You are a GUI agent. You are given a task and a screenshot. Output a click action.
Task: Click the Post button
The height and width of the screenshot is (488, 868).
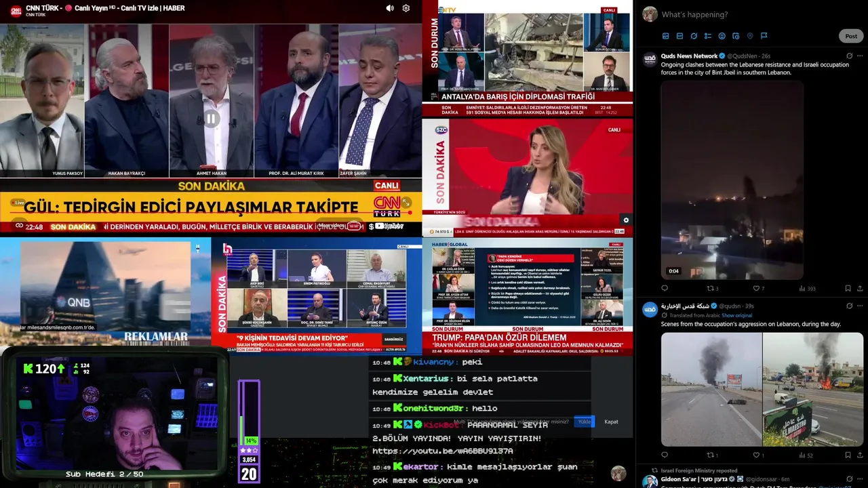pyautogui.click(x=851, y=36)
